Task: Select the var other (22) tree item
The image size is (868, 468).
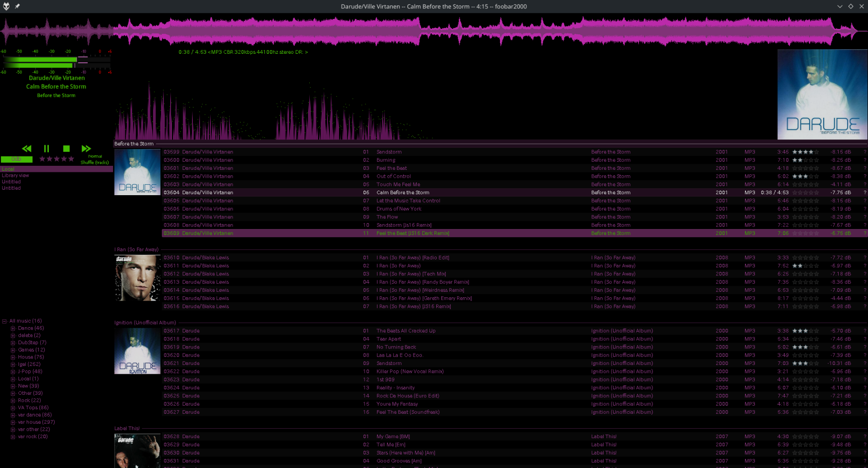Action: pos(34,429)
